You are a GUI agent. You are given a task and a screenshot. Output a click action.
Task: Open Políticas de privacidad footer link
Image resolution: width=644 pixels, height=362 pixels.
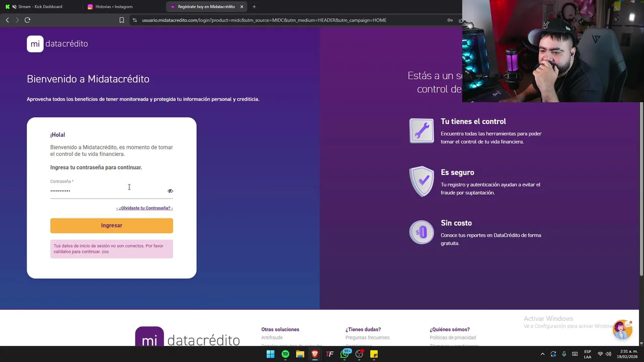point(453,338)
